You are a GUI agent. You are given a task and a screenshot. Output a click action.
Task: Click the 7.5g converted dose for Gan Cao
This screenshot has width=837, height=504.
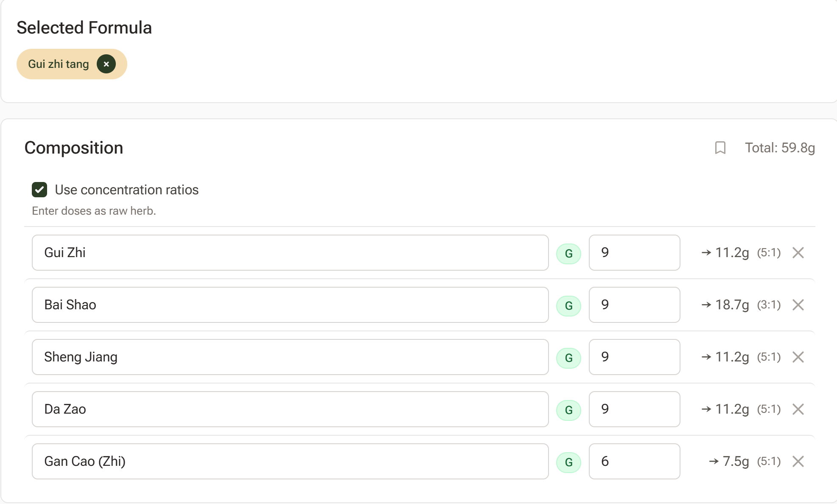pyautogui.click(x=736, y=461)
